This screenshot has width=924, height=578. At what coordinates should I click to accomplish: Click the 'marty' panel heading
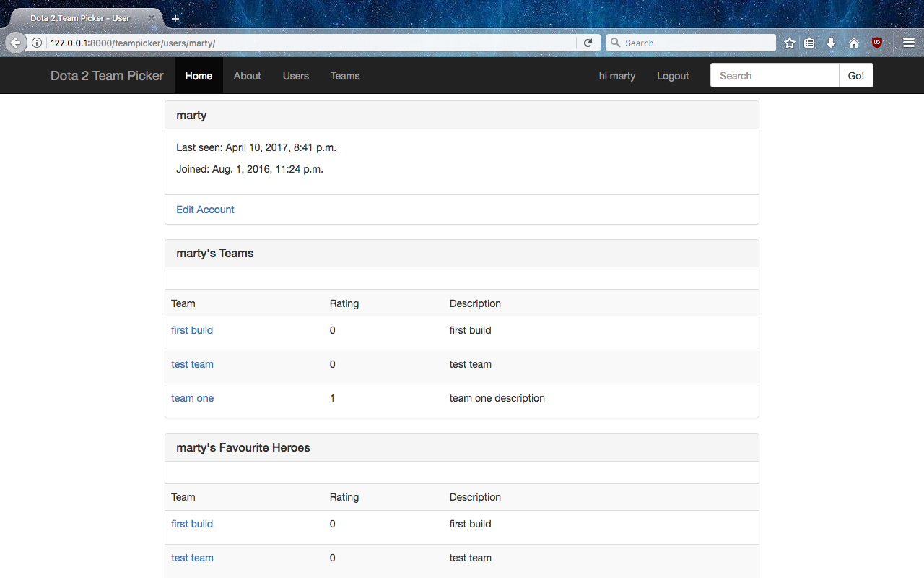tap(191, 115)
